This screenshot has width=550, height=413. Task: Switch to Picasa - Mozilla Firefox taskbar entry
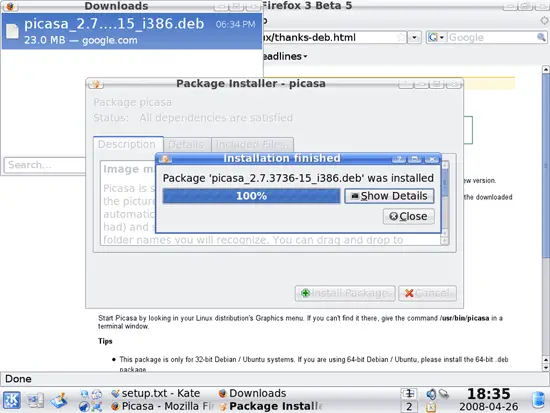162,406
